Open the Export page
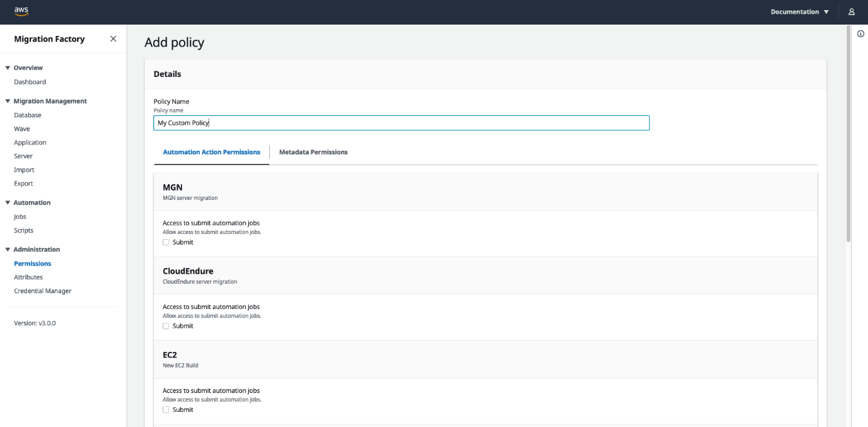Viewport: 868px width, 427px height. [x=23, y=183]
